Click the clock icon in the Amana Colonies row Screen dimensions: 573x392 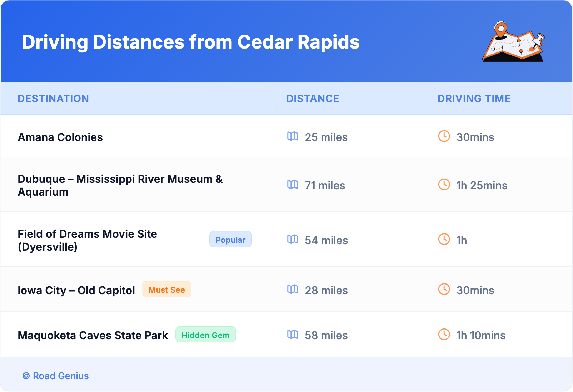pyautogui.click(x=444, y=136)
